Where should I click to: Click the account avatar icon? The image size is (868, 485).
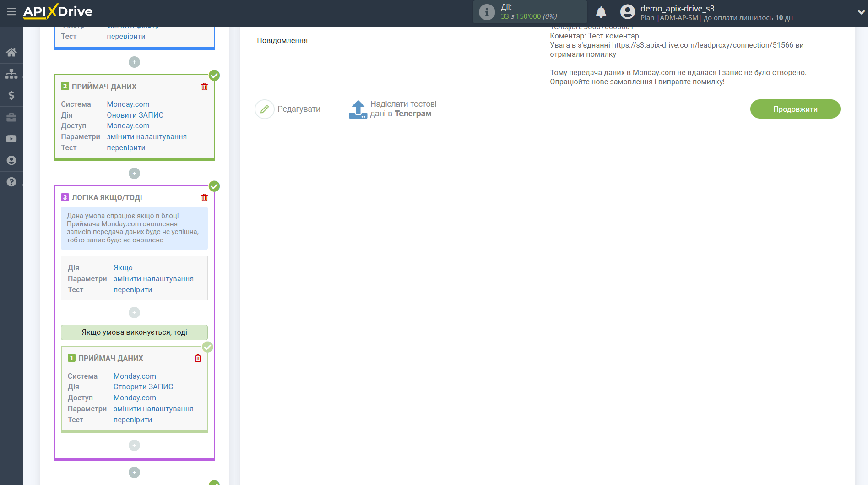coord(627,12)
